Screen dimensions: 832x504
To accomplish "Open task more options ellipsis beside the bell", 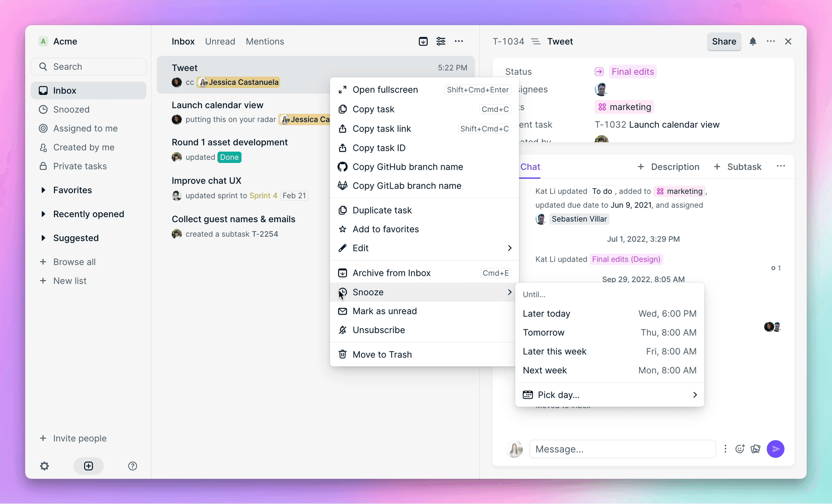I will pos(771,41).
